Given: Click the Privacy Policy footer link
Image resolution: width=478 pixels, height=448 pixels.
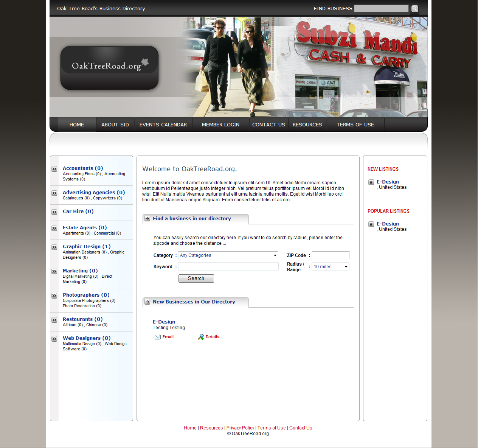Looking at the screenshot, I should click(240, 428).
